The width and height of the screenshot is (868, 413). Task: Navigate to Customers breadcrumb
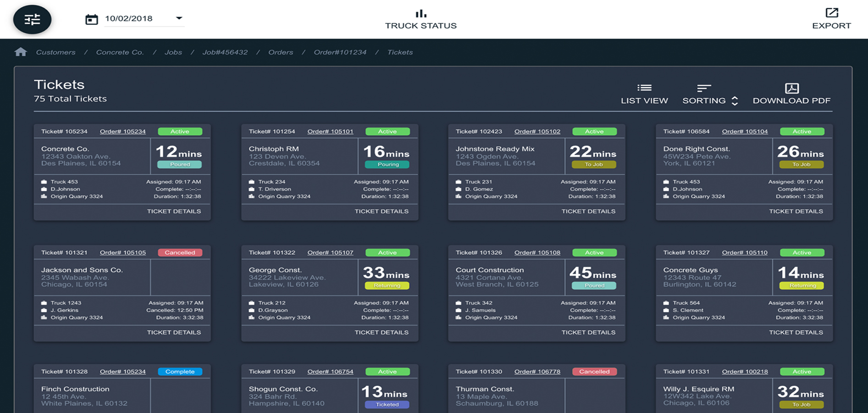coord(55,52)
